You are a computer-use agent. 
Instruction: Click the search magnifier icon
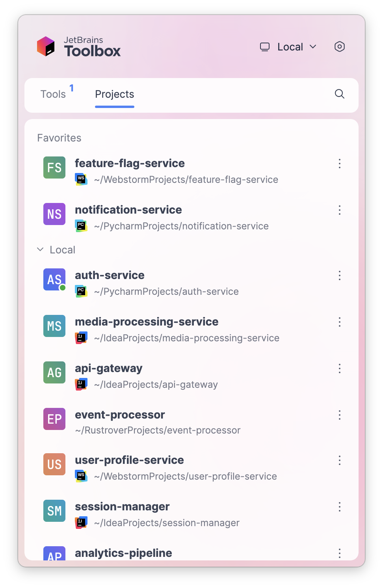tap(339, 94)
